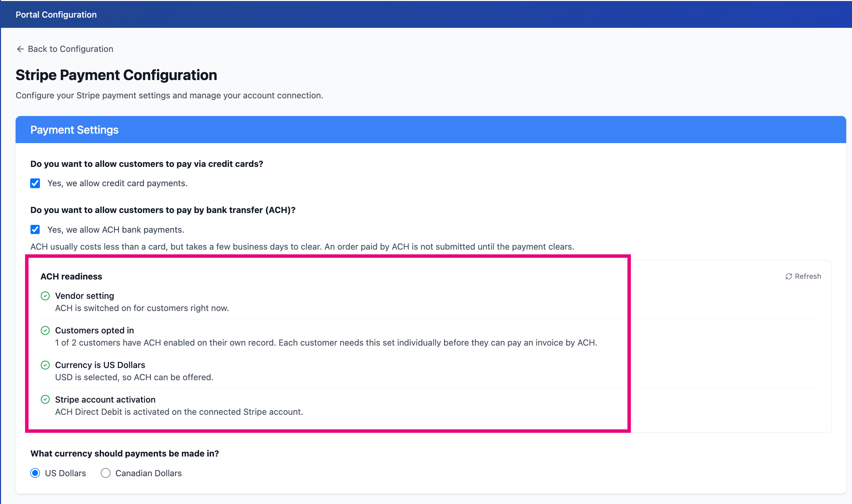The height and width of the screenshot is (504, 852).
Task: Click the 'ACH usually costs less than a card' note
Action: point(302,247)
